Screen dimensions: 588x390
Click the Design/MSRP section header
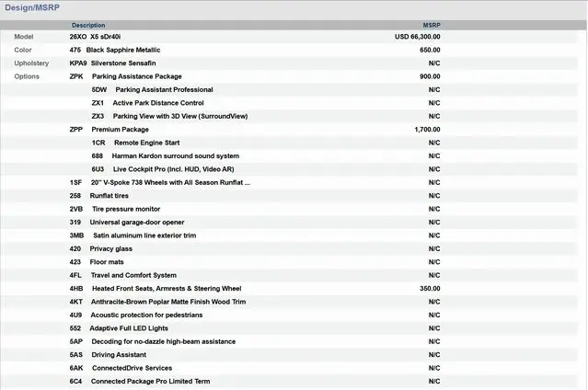[32, 8]
